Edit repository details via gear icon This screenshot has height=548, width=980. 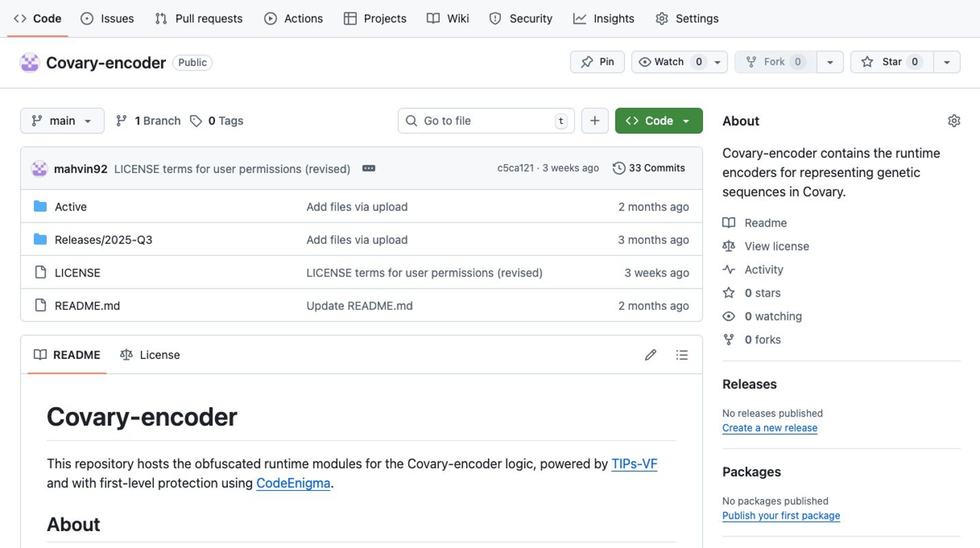click(x=954, y=120)
